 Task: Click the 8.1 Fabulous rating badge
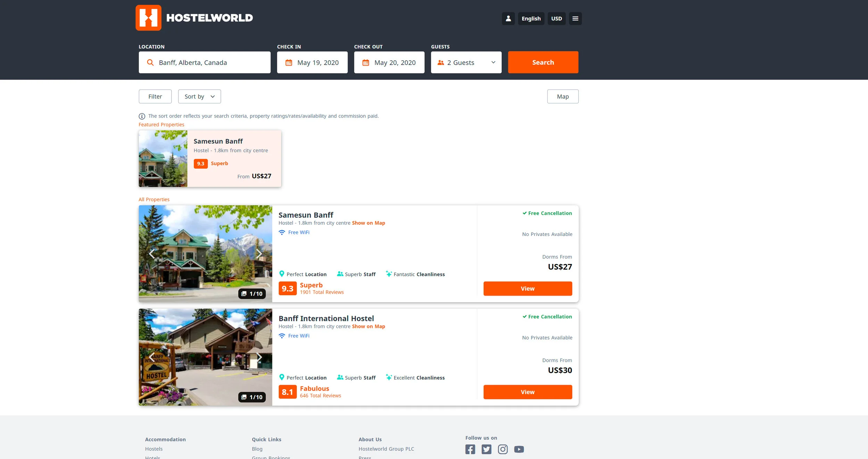tap(287, 392)
